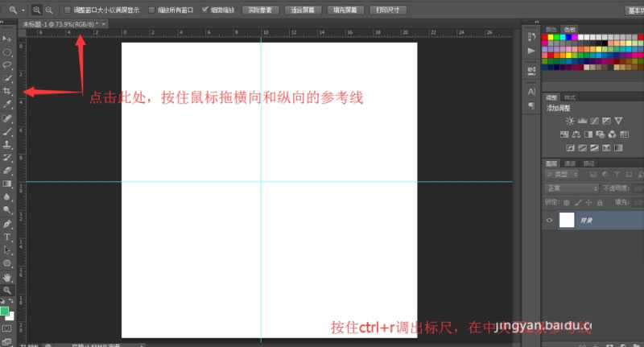Select the Hand tool
644x347 pixels.
pos(7,276)
